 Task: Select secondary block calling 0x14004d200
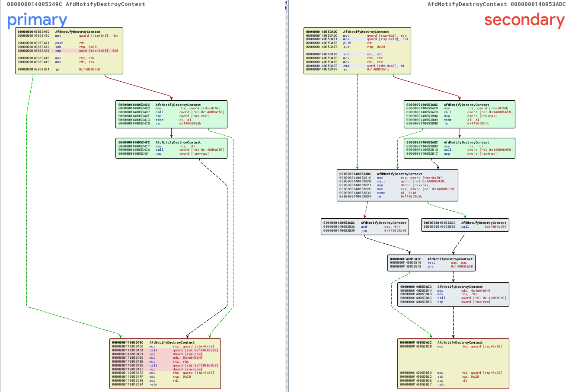coord(465,225)
